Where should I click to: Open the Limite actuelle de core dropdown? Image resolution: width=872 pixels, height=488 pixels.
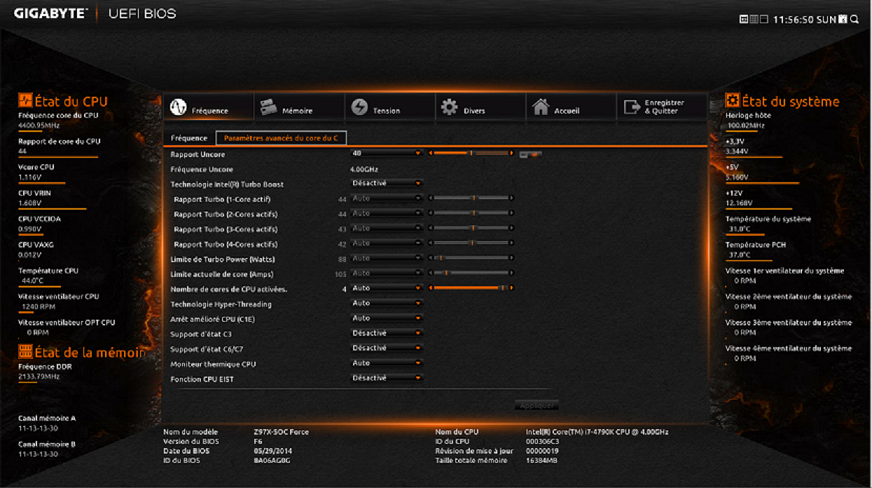point(386,273)
